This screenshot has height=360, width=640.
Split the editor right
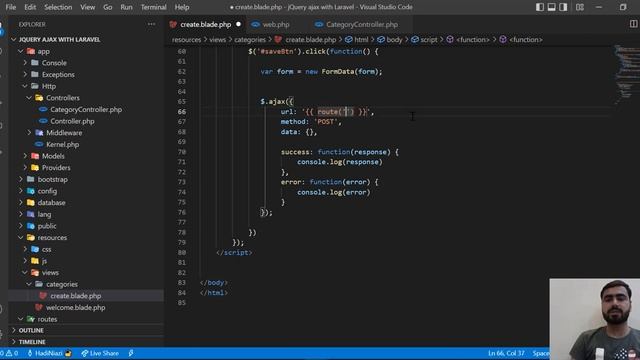[x=633, y=24]
